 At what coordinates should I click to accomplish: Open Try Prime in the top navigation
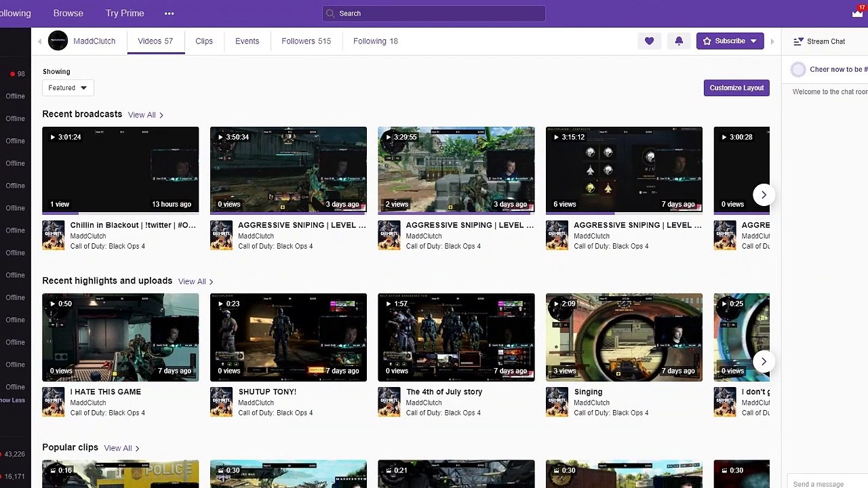(125, 14)
